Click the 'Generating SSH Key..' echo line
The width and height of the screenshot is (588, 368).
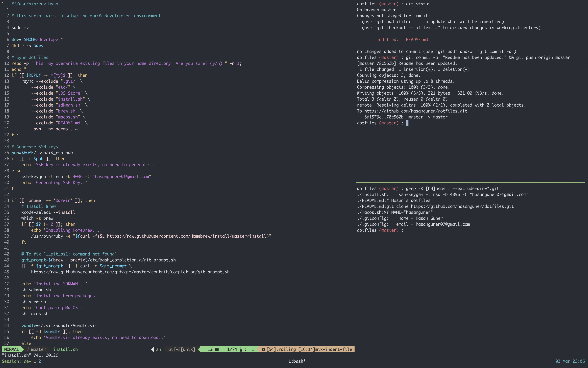[54, 183]
